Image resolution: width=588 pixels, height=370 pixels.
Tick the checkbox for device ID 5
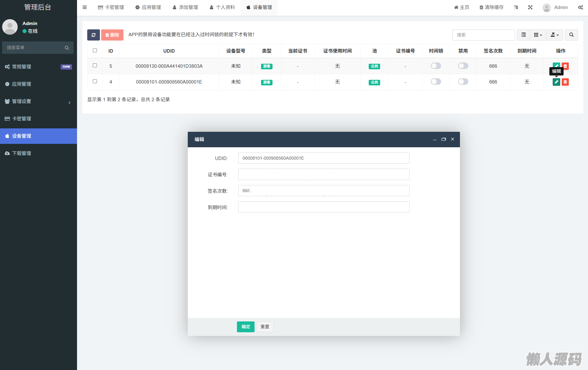(x=95, y=66)
